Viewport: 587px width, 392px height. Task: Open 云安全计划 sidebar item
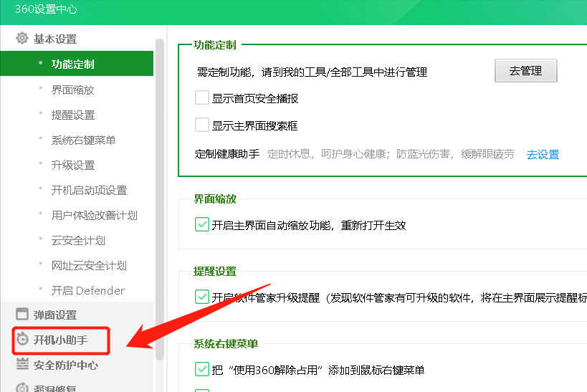tap(78, 240)
